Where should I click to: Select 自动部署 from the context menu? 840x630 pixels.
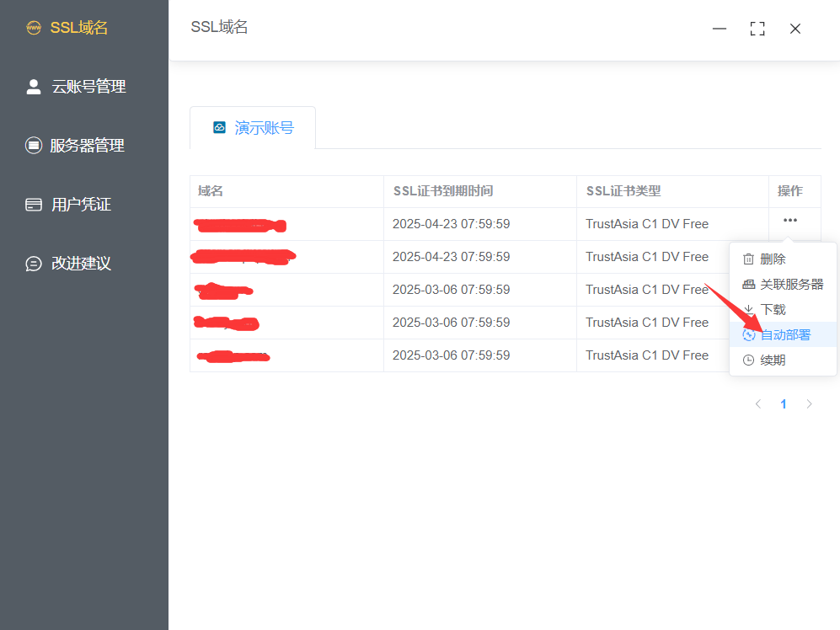(785, 335)
